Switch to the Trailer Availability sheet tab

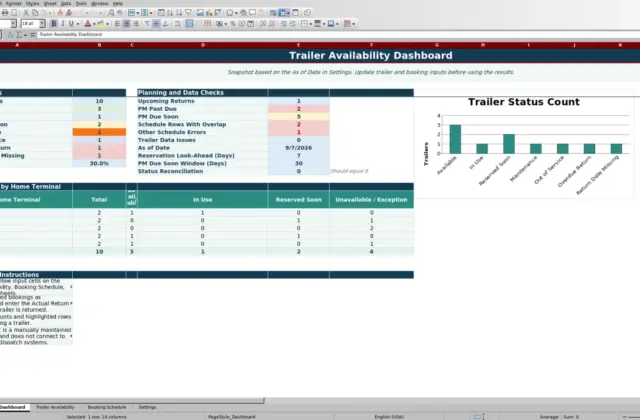coord(55,407)
